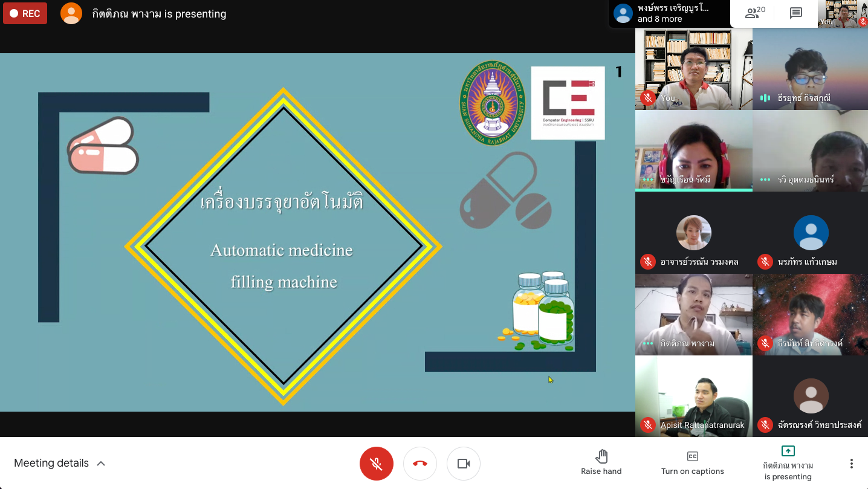Unmute the microphone with the red mic button
868x489 pixels.
376,464
